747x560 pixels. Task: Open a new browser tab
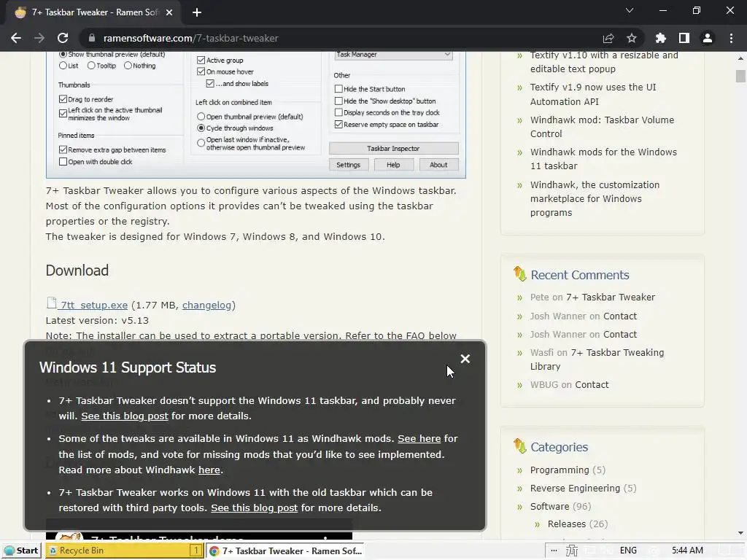197,12
